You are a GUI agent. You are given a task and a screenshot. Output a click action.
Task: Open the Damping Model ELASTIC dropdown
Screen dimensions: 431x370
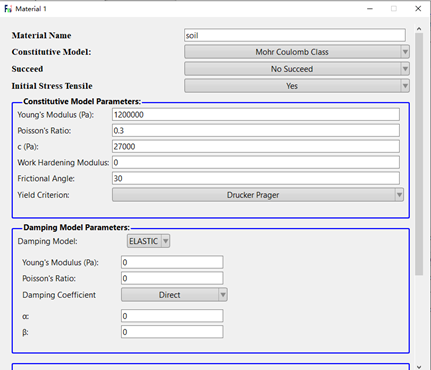pos(148,241)
